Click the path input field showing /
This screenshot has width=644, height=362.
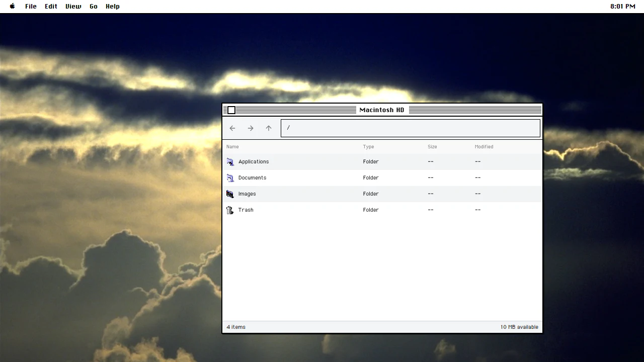[x=411, y=128]
